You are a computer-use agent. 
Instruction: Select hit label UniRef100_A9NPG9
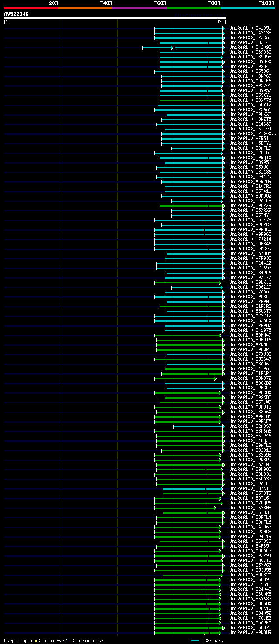click(250, 76)
